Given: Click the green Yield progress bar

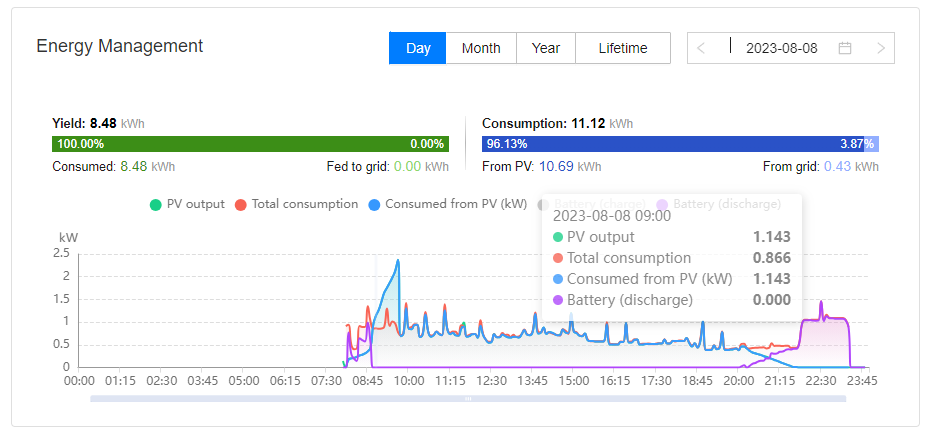Looking at the screenshot, I should tap(250, 144).
